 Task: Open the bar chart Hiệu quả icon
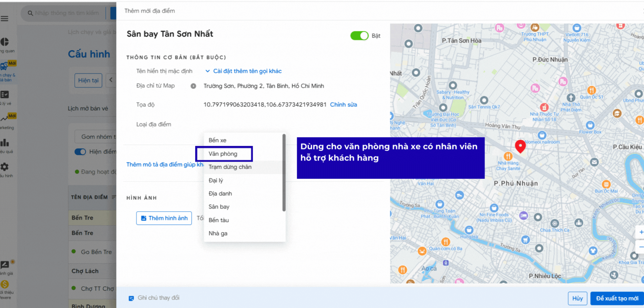[x=4, y=143]
